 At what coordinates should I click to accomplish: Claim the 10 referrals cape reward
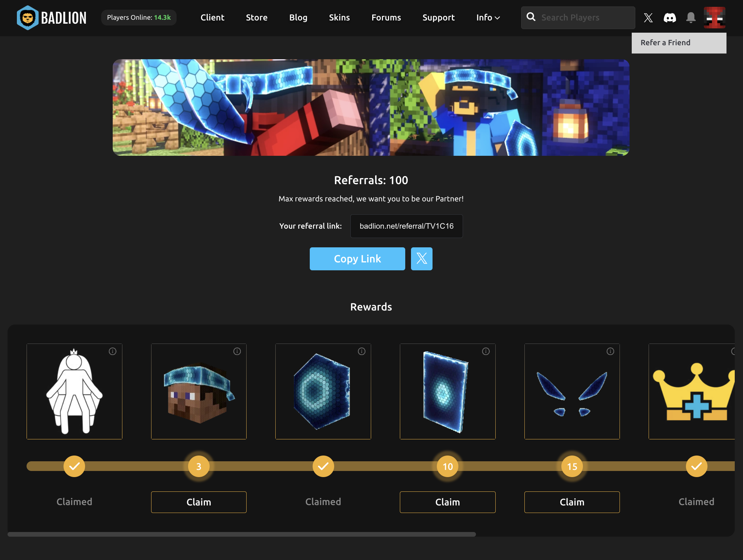pyautogui.click(x=447, y=502)
